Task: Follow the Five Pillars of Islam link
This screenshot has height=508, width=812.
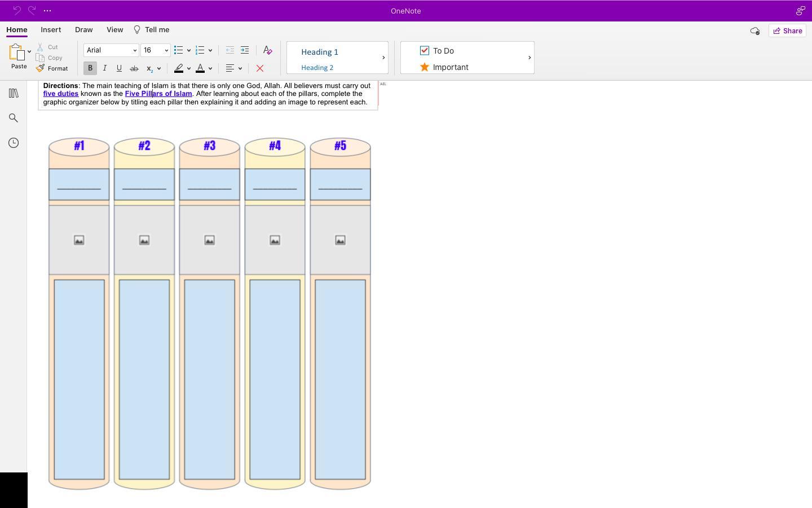Action: [158, 94]
